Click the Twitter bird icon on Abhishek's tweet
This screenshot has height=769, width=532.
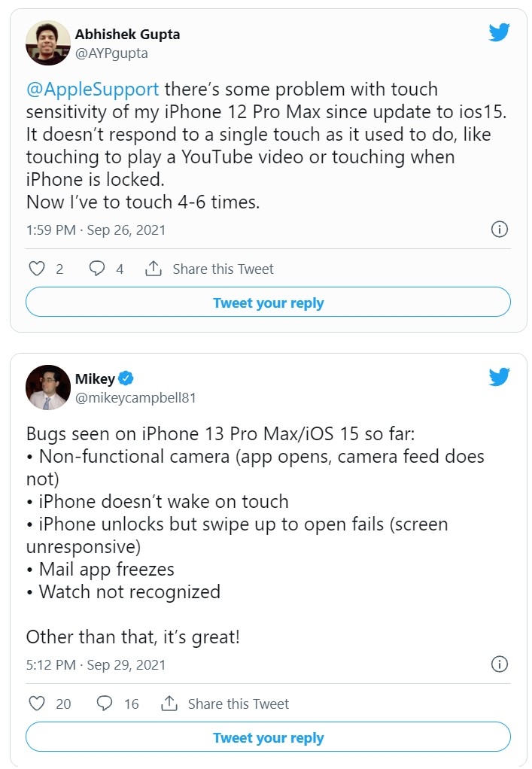(x=498, y=32)
